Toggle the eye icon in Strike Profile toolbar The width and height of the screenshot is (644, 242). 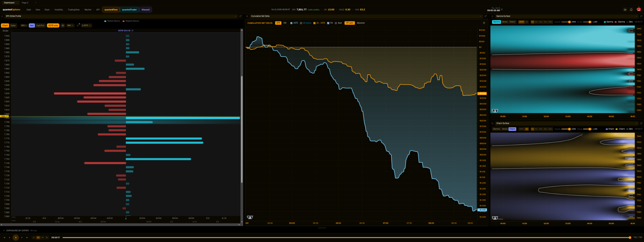coord(63,25)
